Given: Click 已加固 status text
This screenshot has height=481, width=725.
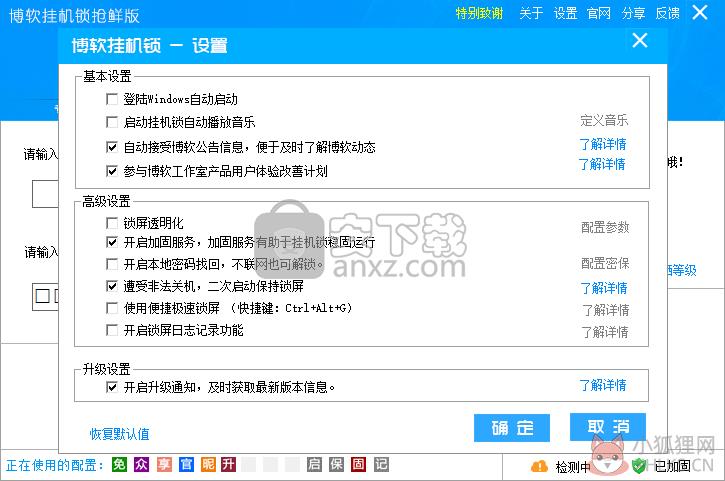Looking at the screenshot, I should (x=673, y=466).
